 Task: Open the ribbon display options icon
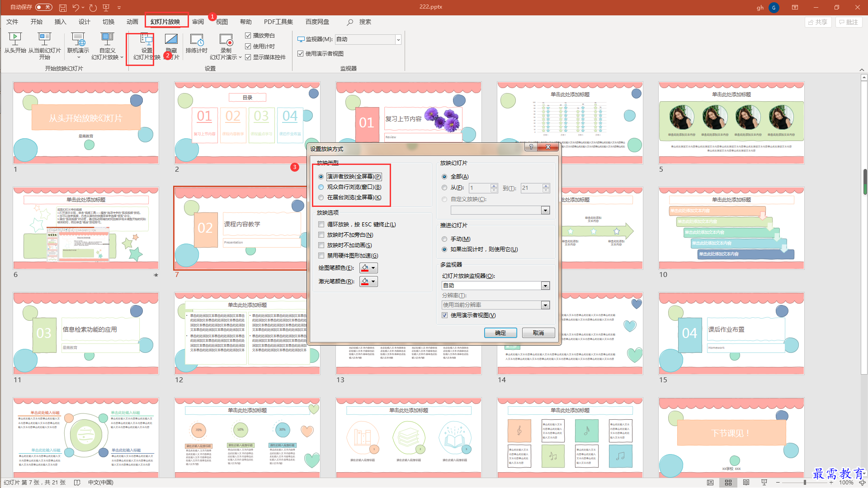(795, 7)
